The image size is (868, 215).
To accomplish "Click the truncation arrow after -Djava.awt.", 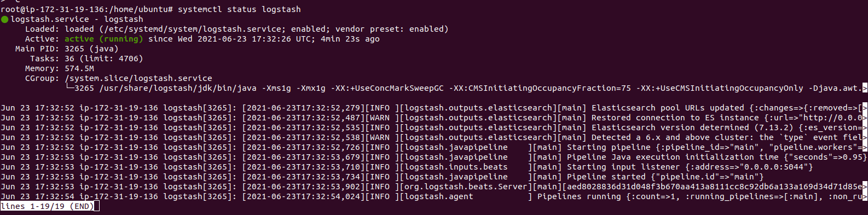I will (x=865, y=88).
